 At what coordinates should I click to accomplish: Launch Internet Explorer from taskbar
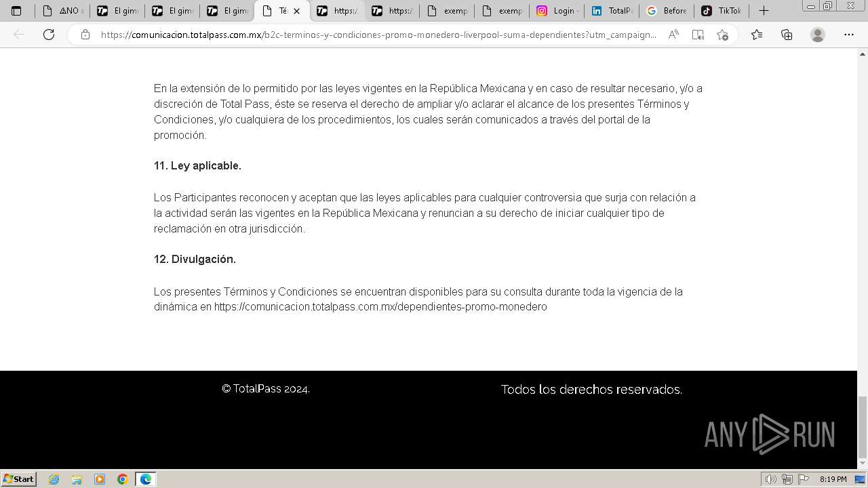click(x=54, y=479)
